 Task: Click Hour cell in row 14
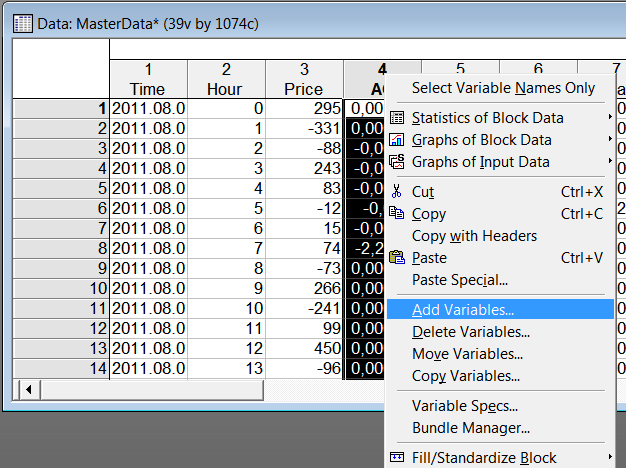pyautogui.click(x=226, y=368)
